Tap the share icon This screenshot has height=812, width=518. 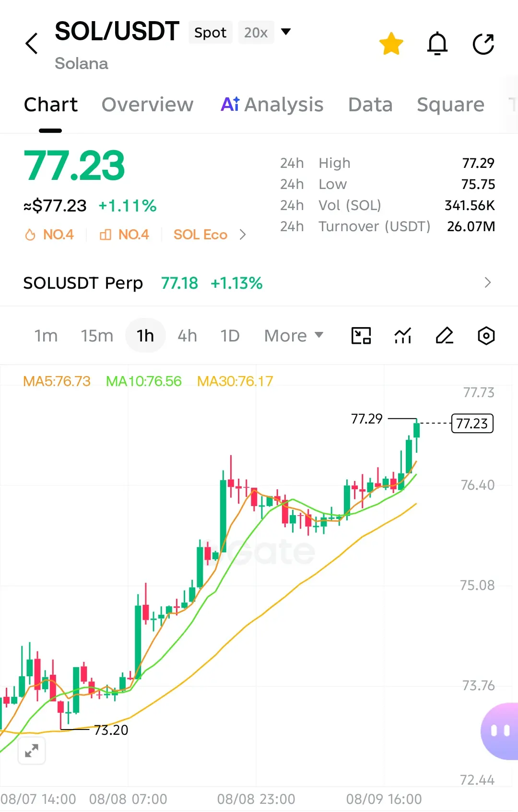pyautogui.click(x=483, y=44)
